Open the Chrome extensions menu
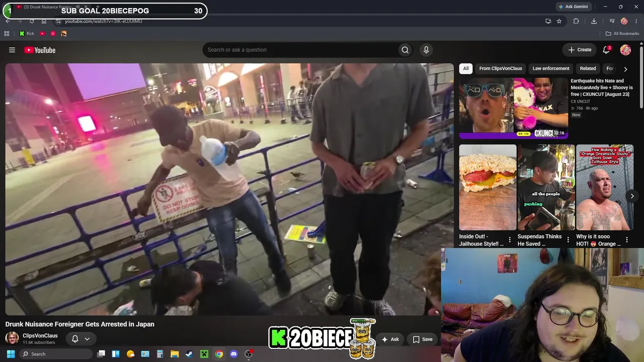 (x=576, y=21)
